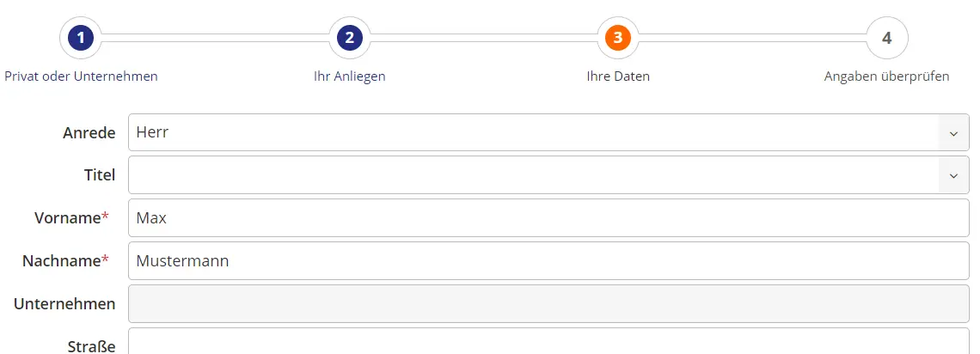980x354 pixels.
Task: Go to Privat oder Unternehmen step
Action: (81, 76)
